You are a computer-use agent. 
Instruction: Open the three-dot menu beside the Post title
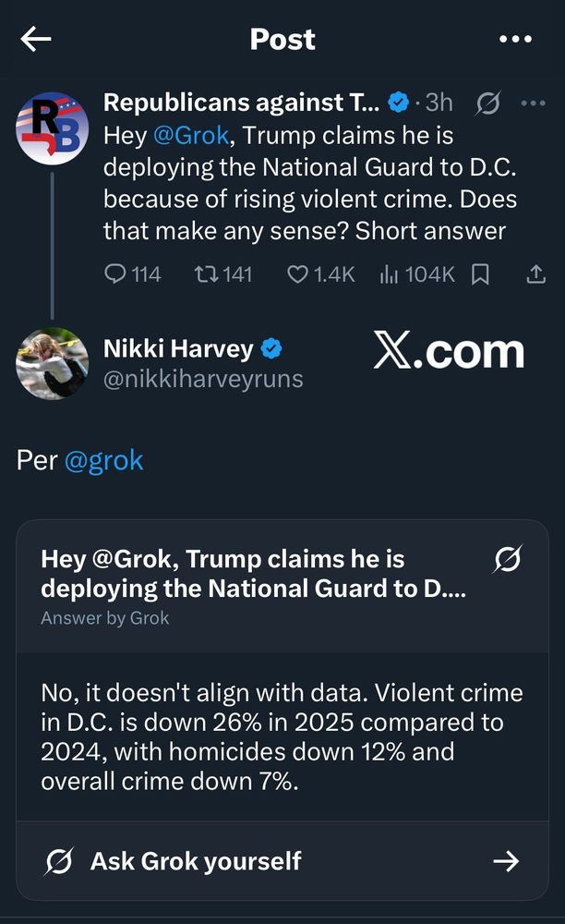[515, 39]
